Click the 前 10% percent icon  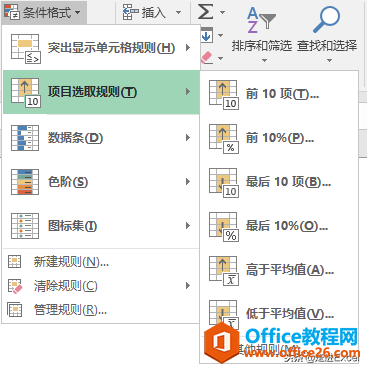tap(224, 139)
